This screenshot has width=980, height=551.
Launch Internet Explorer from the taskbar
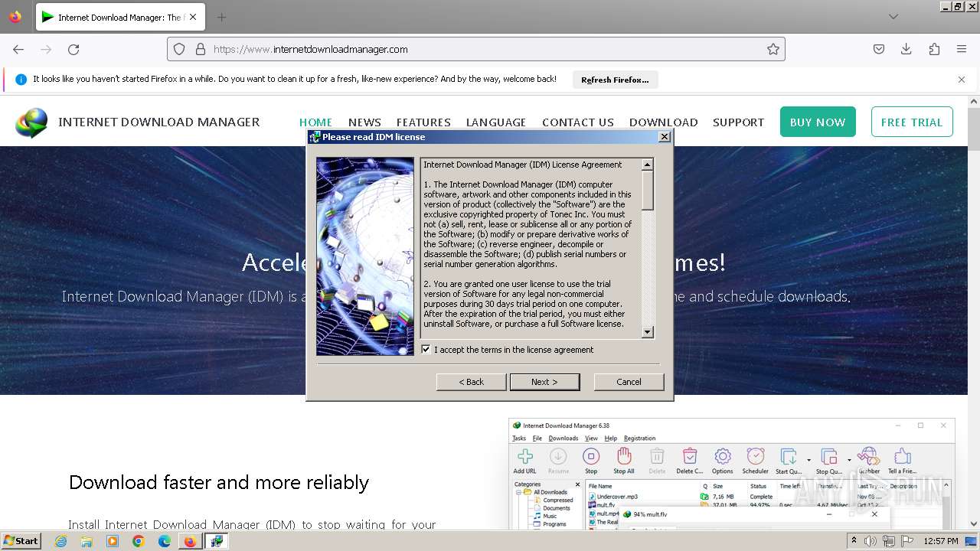click(60, 541)
